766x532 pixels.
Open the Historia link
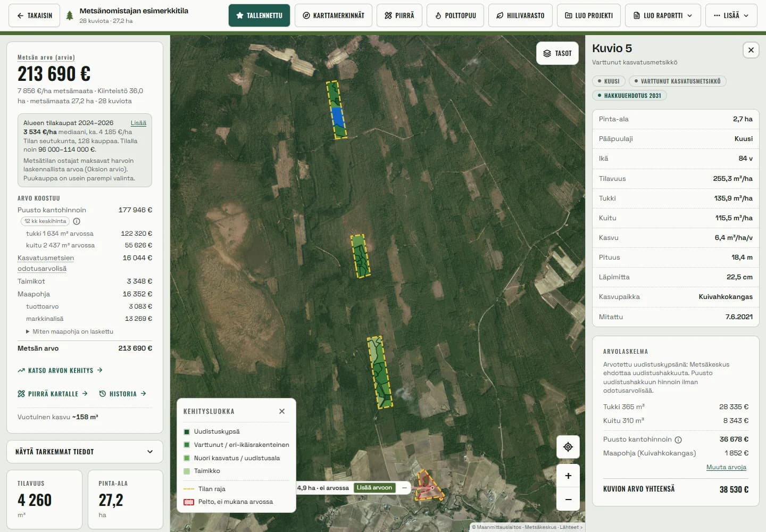point(123,394)
